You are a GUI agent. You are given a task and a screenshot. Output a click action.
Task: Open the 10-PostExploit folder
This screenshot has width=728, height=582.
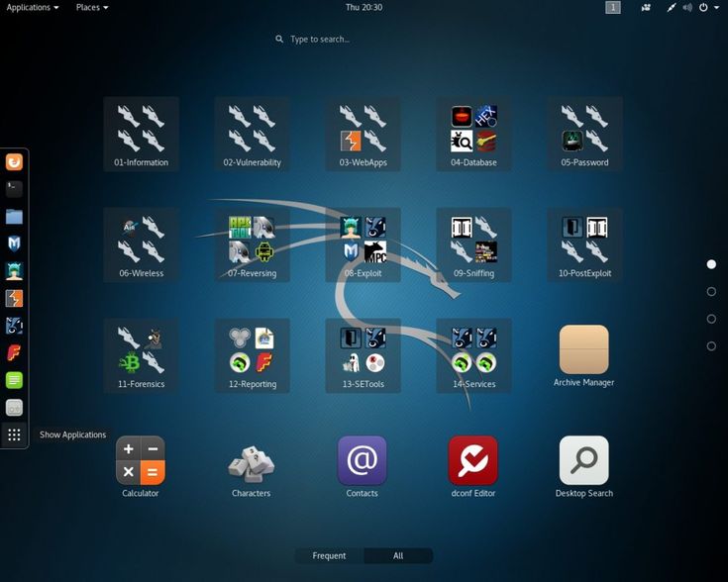584,245
